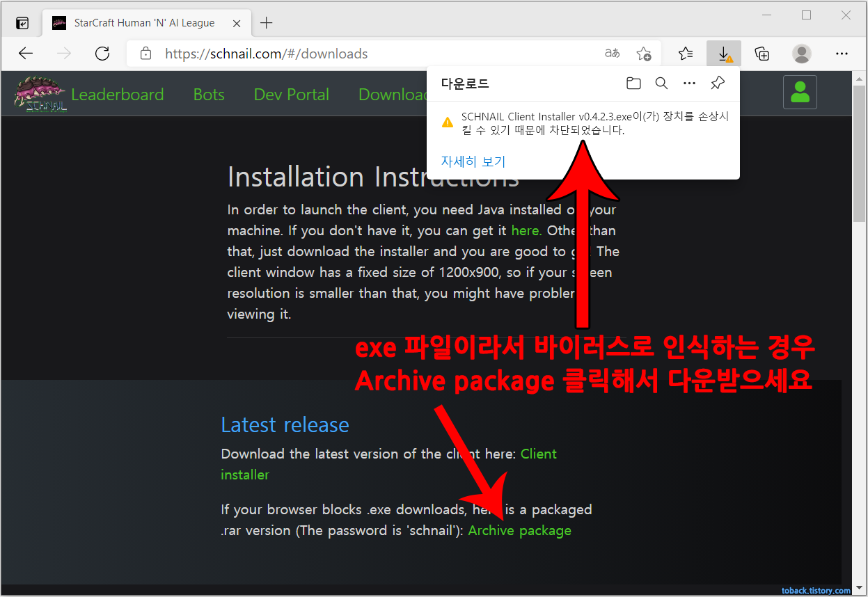Click the '자세히 보기' link in the downloads popup
The width and height of the screenshot is (868, 597).
click(x=473, y=161)
